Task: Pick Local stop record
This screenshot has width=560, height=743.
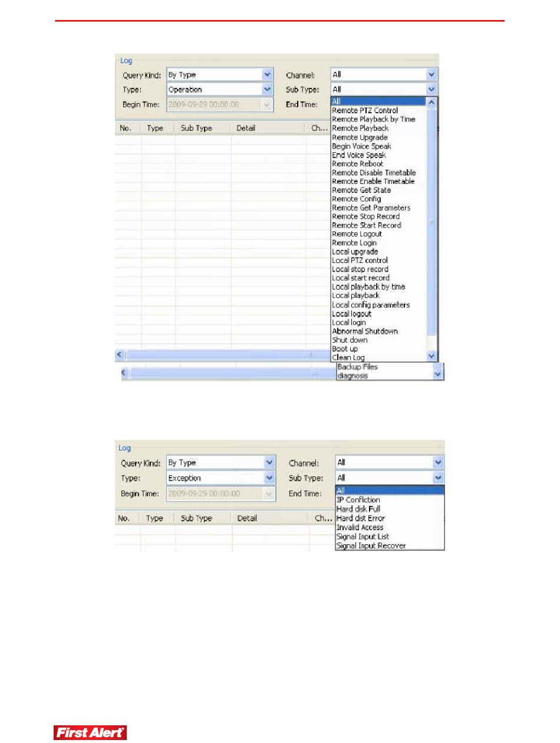Action: tap(360, 269)
